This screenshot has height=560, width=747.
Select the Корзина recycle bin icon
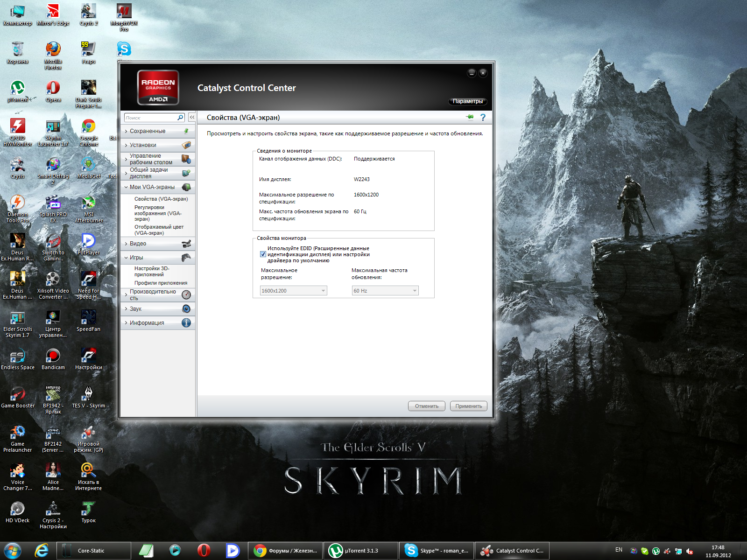(18, 52)
